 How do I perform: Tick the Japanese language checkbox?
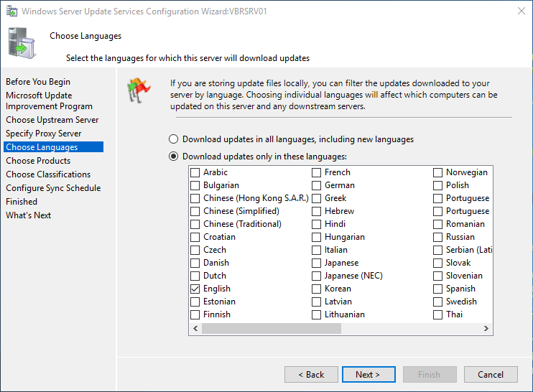pos(317,263)
